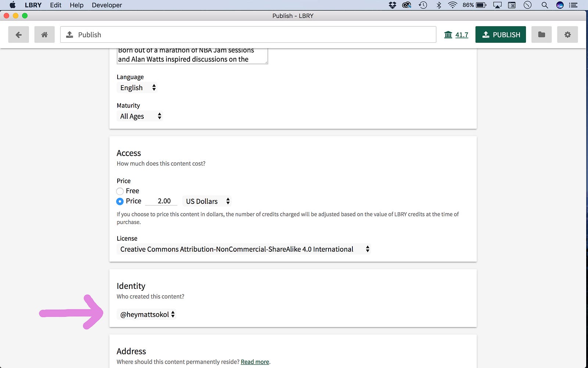
Task: Open the Maturity dropdown showing All Ages
Action: coord(140,116)
